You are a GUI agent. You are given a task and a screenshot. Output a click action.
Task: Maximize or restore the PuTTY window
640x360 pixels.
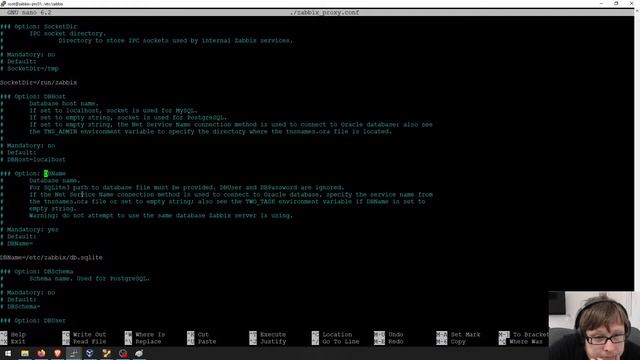616,3
